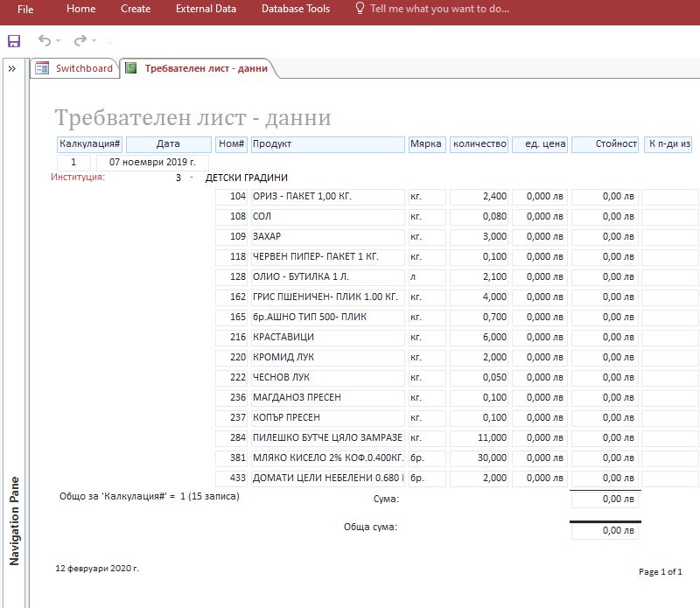Click the 'Сума:' label
700x608 pixels.
tap(386, 499)
